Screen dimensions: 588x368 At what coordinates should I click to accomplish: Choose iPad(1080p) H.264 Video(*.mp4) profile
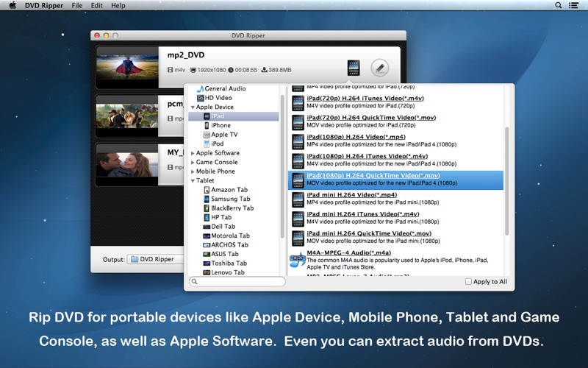point(395,141)
